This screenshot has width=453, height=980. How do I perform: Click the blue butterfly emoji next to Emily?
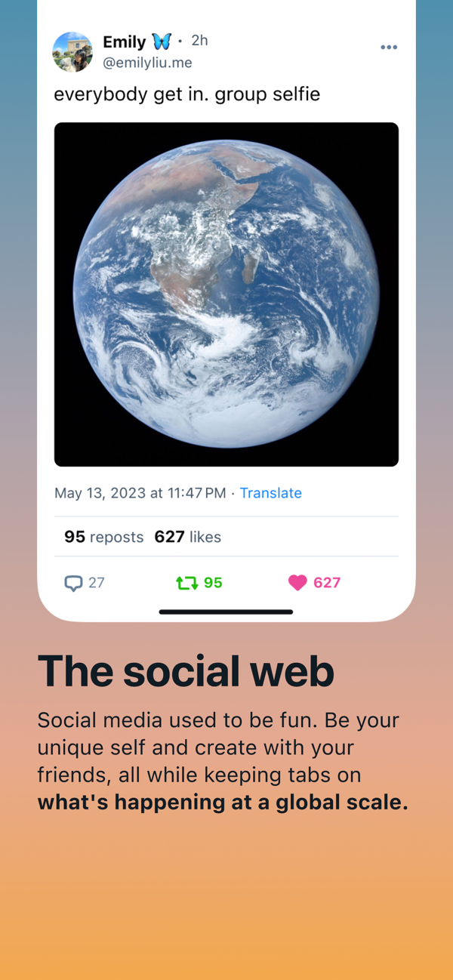(x=162, y=42)
